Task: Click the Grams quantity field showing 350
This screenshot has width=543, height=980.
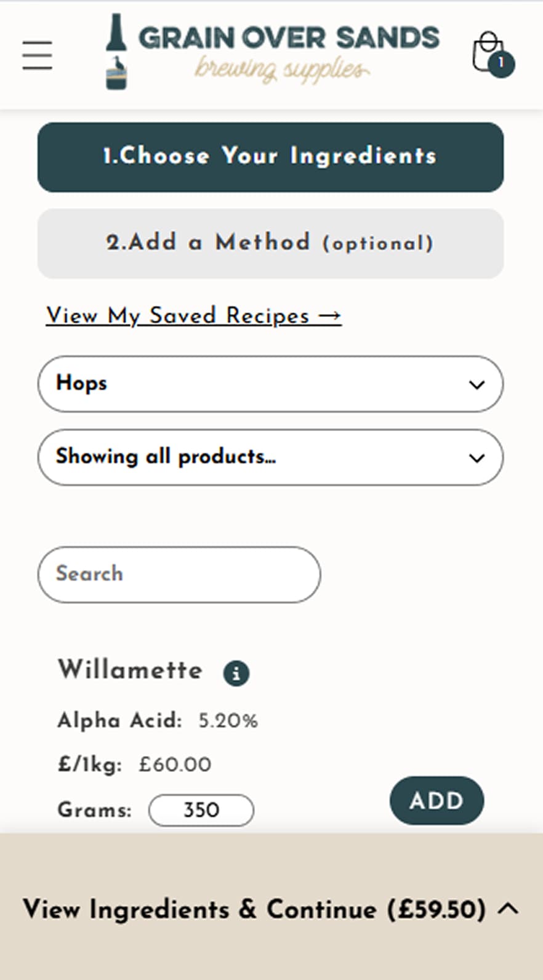Action: coord(200,810)
